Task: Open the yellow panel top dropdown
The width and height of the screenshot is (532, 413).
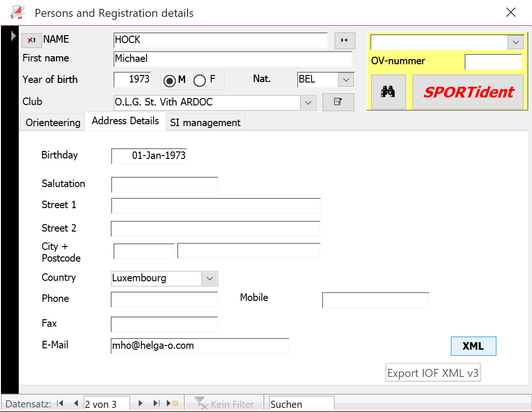Action: point(516,42)
